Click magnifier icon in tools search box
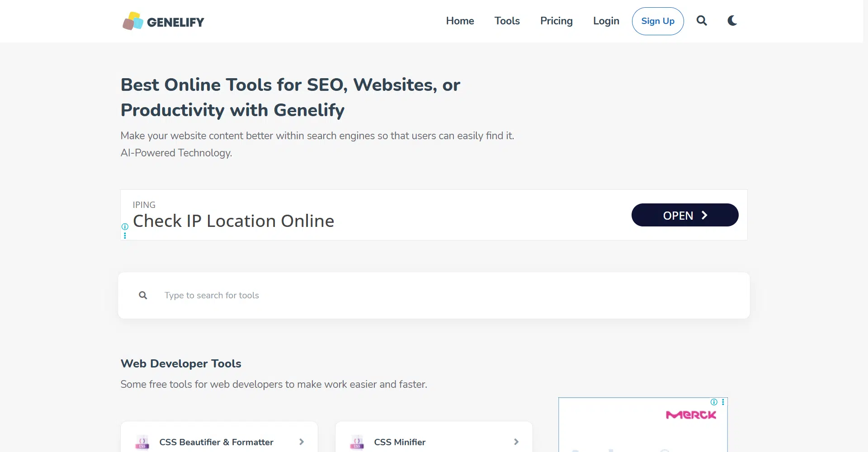868x452 pixels. [143, 295]
